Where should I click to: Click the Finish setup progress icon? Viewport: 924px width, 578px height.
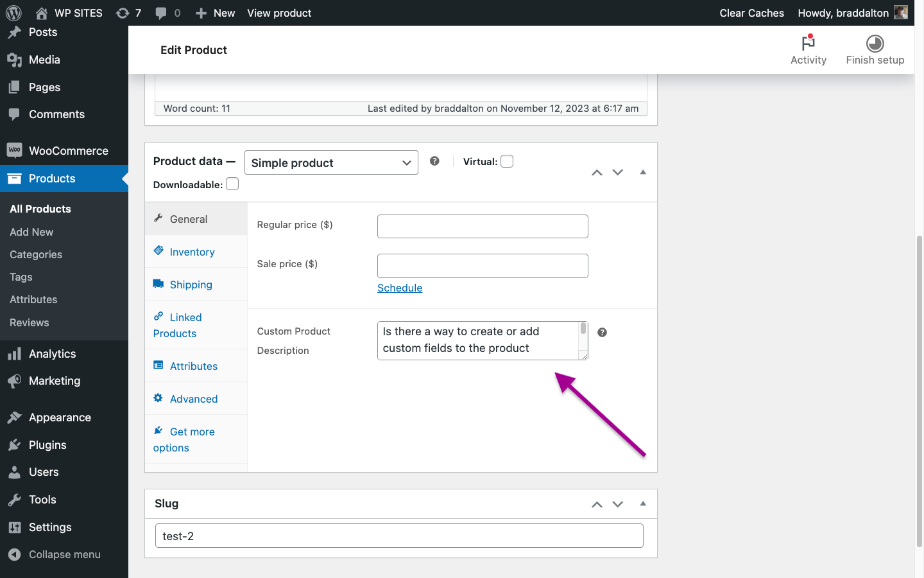875,44
